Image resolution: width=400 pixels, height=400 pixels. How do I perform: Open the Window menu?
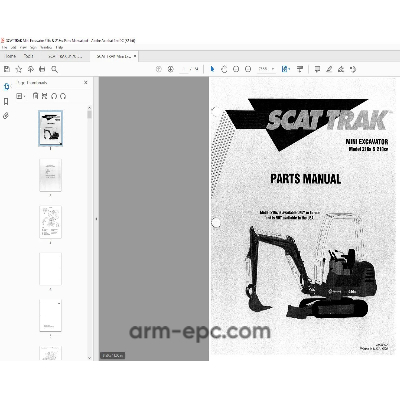tap(46, 48)
